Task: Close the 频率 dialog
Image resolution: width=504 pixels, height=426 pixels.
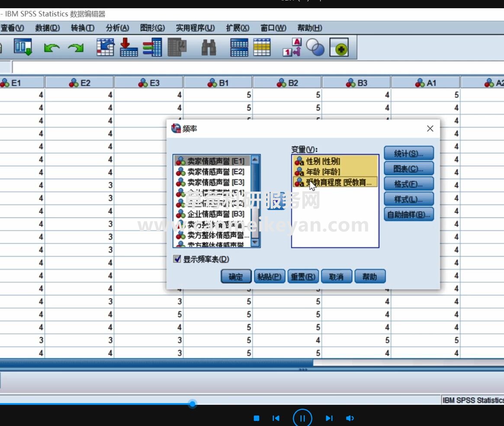Action: pos(430,128)
